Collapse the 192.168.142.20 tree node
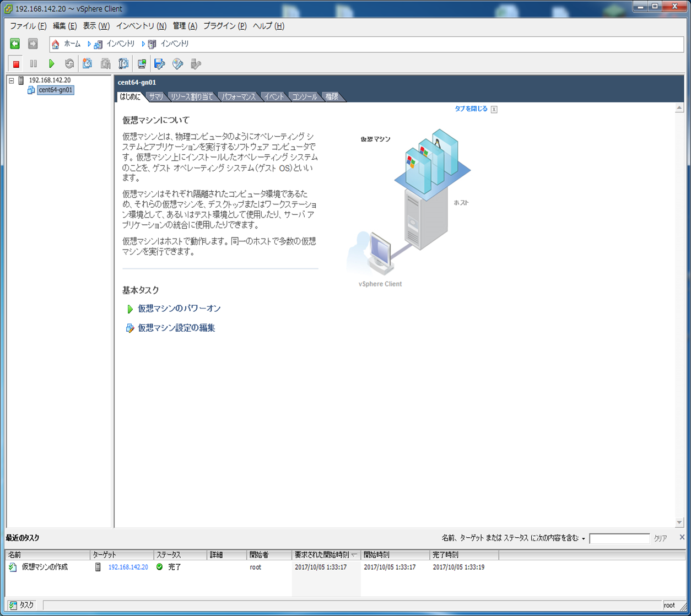691x616 pixels. pyautogui.click(x=11, y=80)
